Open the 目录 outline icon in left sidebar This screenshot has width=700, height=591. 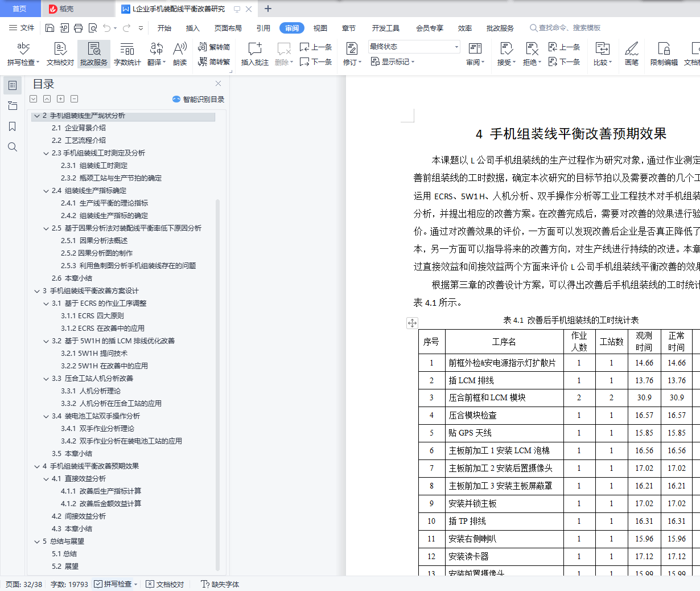[13, 85]
